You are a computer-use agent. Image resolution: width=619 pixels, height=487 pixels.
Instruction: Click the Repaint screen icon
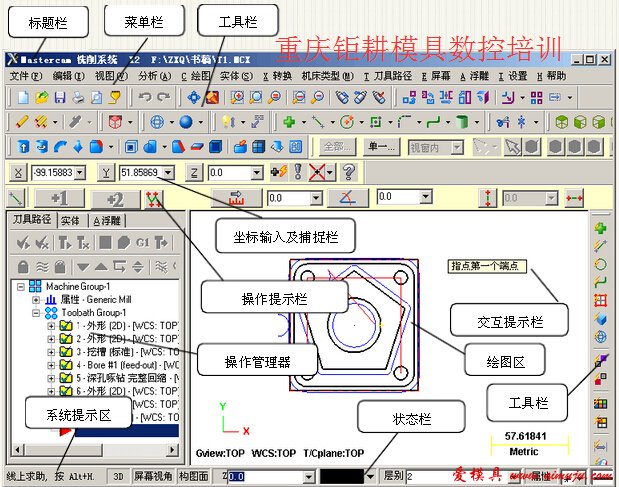tap(212, 97)
